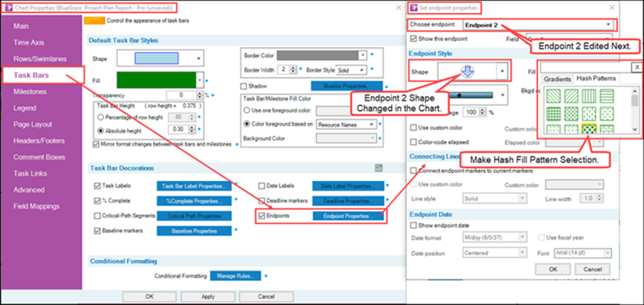Click Apply in Chart Properties

(208, 296)
